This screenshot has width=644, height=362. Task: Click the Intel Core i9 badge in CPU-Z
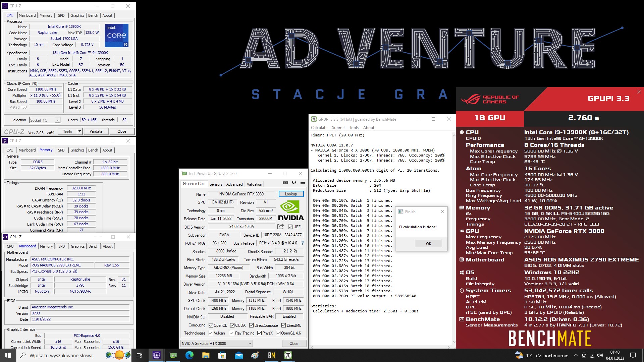[117, 35]
